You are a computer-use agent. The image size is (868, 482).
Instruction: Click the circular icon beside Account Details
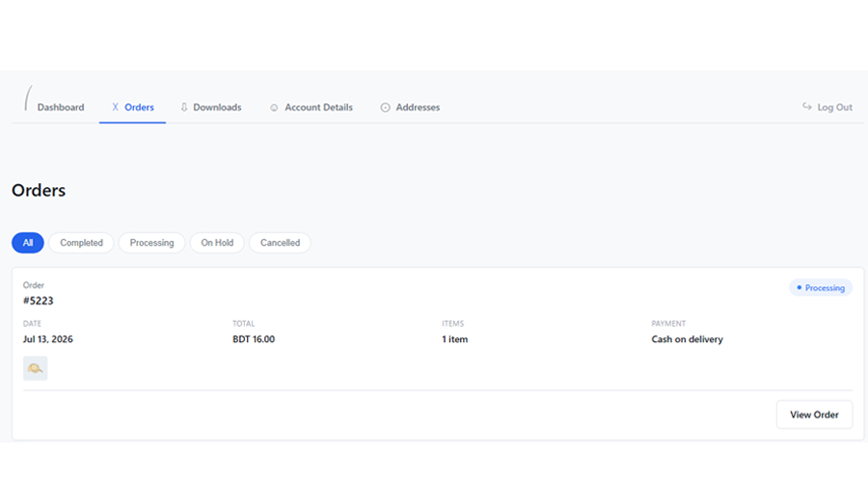[x=274, y=107]
